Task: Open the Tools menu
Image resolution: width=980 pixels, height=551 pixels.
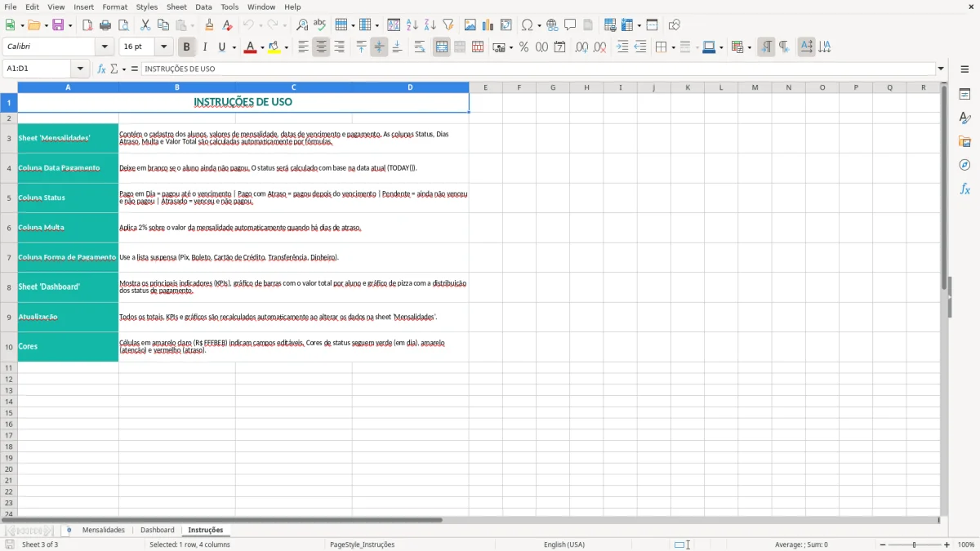Action: click(229, 7)
